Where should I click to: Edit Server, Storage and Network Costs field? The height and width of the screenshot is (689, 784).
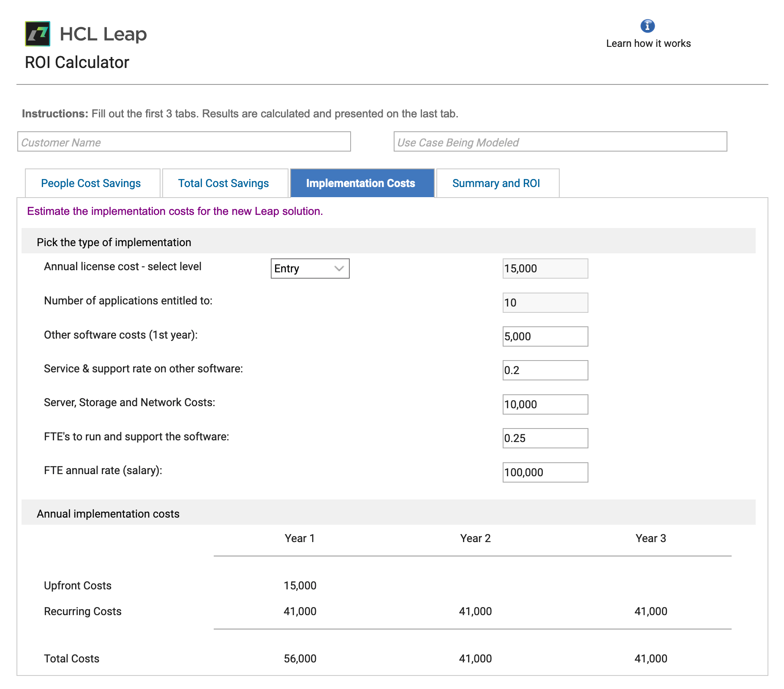545,404
